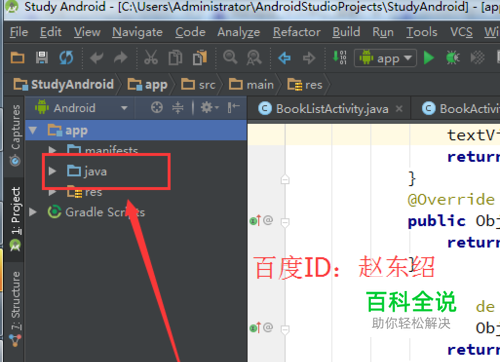Click the scroll from source target icon
Image resolution: width=500 pixels, height=362 pixels.
click(x=157, y=108)
